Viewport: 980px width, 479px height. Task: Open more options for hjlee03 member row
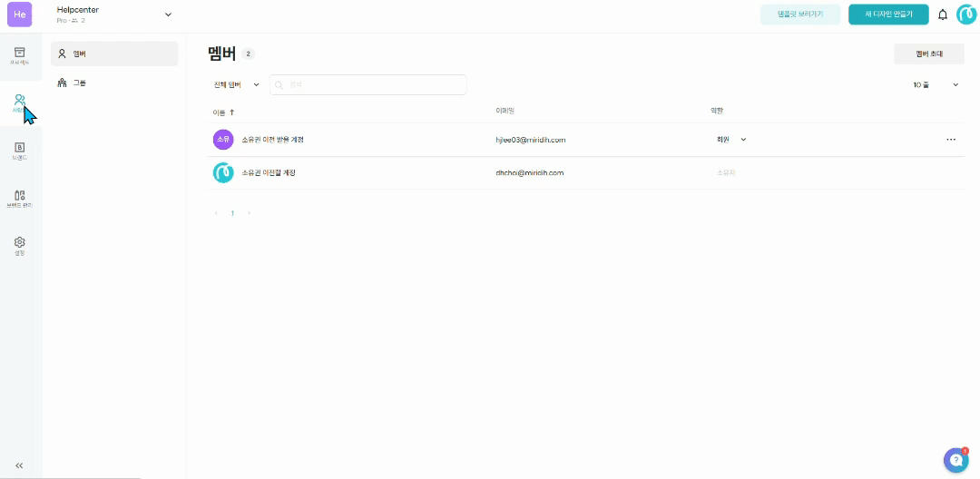(951, 140)
